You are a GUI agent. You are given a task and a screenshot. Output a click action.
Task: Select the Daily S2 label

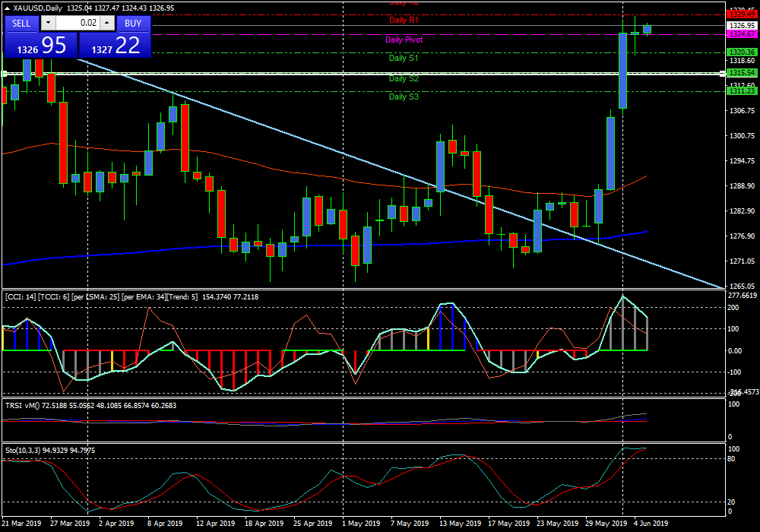point(404,78)
